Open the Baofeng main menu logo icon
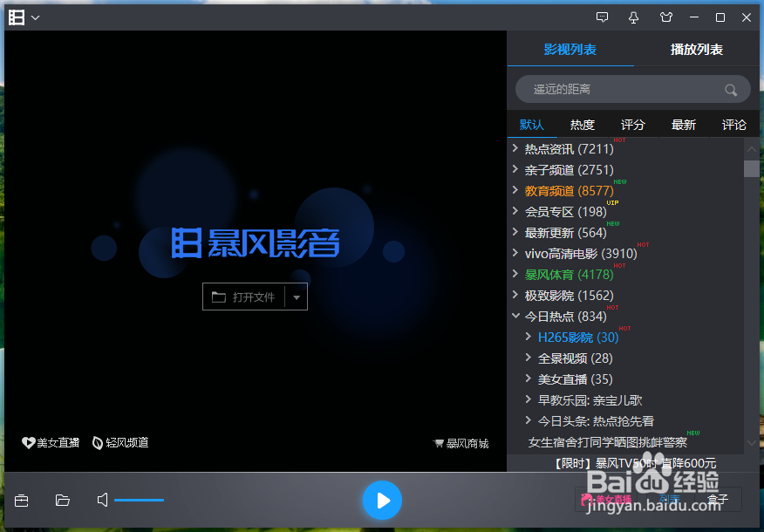Image resolution: width=764 pixels, height=532 pixels. [x=17, y=17]
